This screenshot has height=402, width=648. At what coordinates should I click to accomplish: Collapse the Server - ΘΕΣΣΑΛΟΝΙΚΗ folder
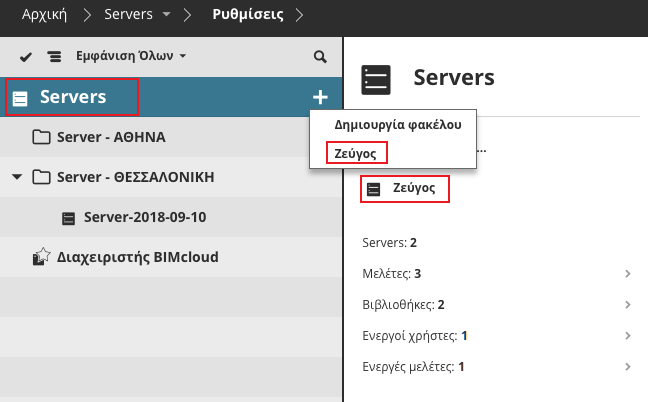click(17, 177)
